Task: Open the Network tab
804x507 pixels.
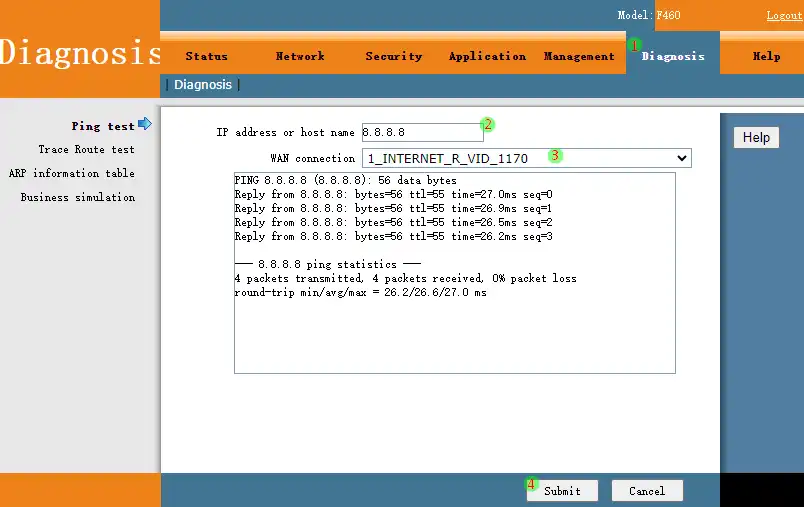Action: (x=300, y=57)
